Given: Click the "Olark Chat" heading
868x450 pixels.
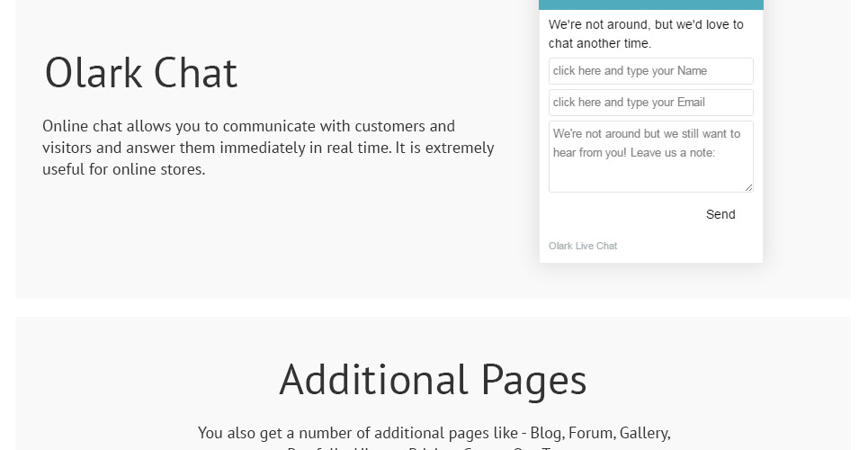Looking at the screenshot, I should 141,73.
